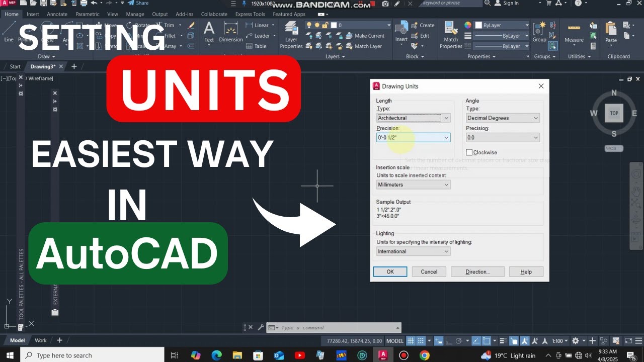This screenshot has height=362, width=644.
Task: Open the Manage ribbon tab
Action: pos(135,14)
